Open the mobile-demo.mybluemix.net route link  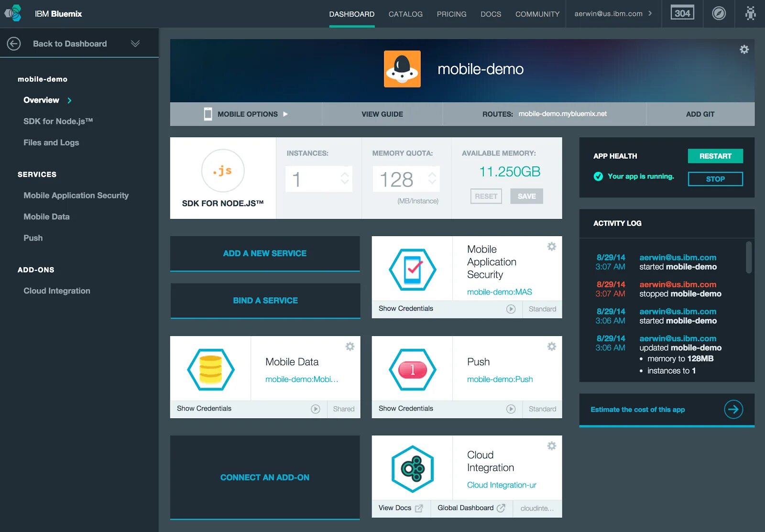(x=562, y=114)
